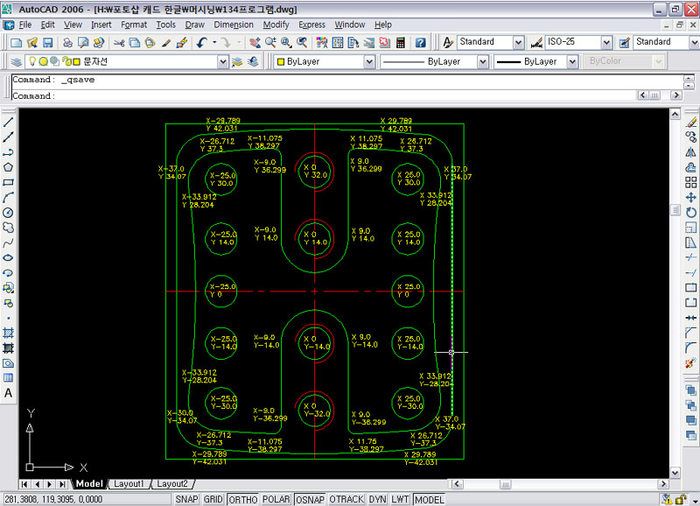Image resolution: width=700 pixels, height=506 pixels.
Task: Open the layer list dropdown
Action: 223,62
